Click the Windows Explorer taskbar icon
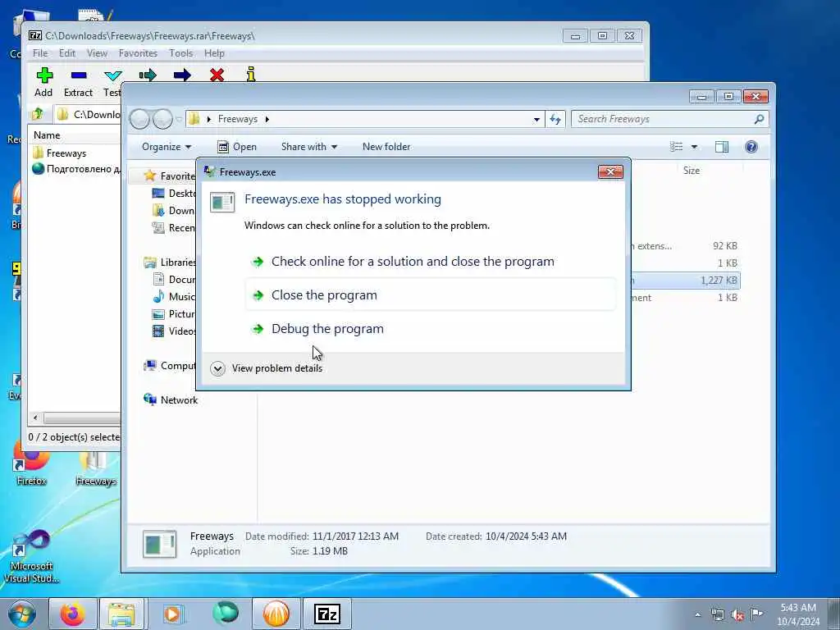840x630 pixels. pyautogui.click(x=121, y=614)
